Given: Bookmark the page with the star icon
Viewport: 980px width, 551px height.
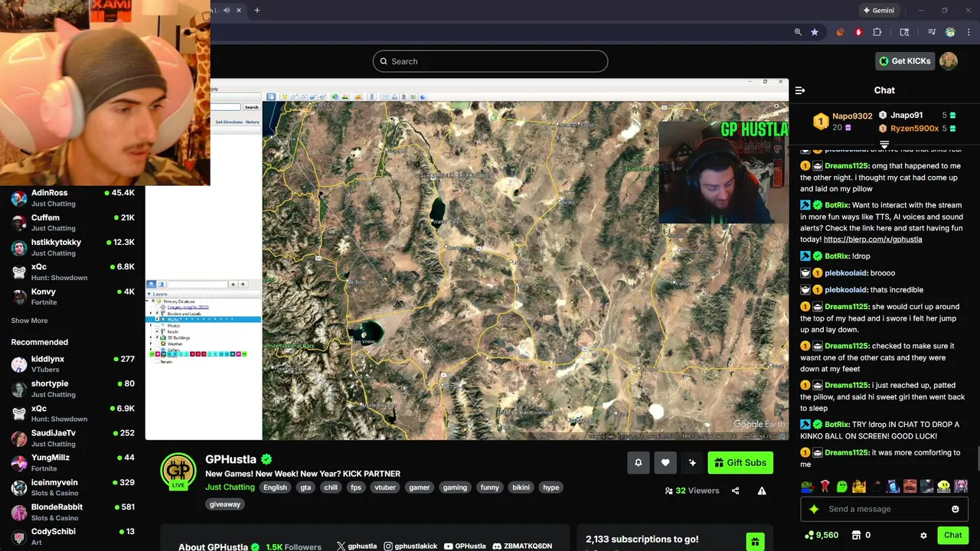Looking at the screenshot, I should click(x=815, y=32).
